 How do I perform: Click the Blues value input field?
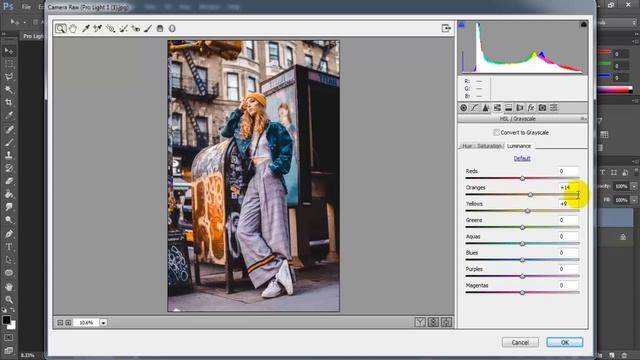tap(568, 253)
